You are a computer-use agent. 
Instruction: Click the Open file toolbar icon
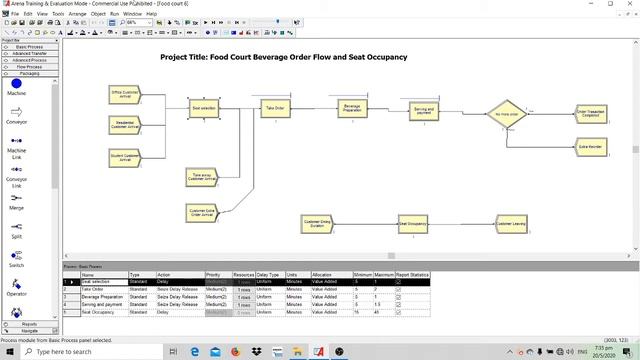click(x=14, y=23)
